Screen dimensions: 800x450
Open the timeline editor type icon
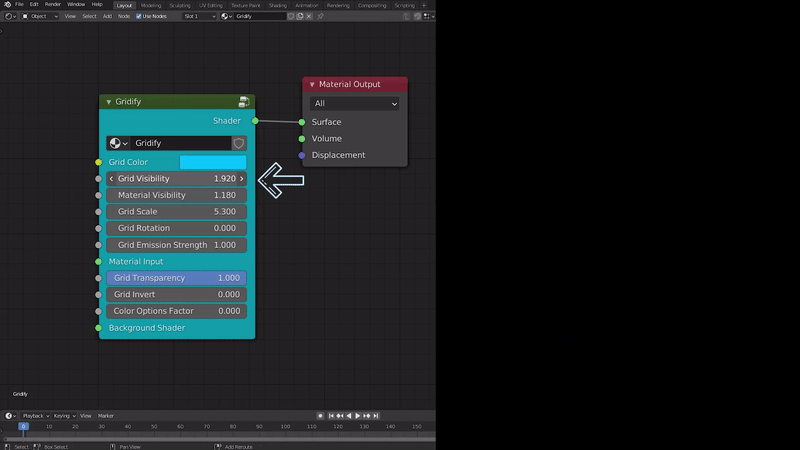click(x=10, y=416)
